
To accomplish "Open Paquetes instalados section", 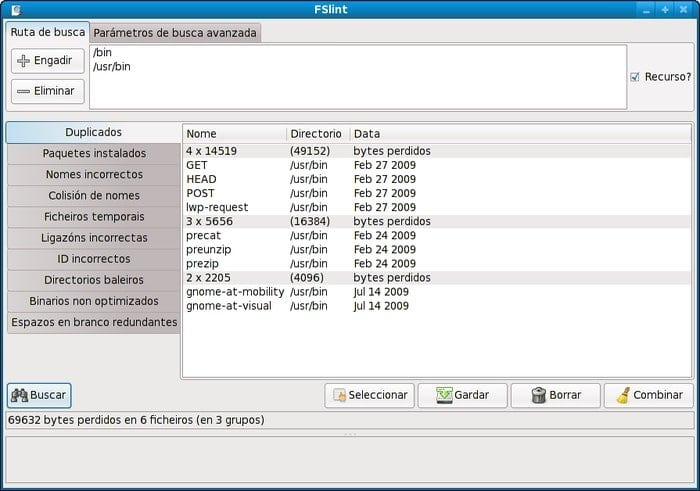I will coord(94,153).
